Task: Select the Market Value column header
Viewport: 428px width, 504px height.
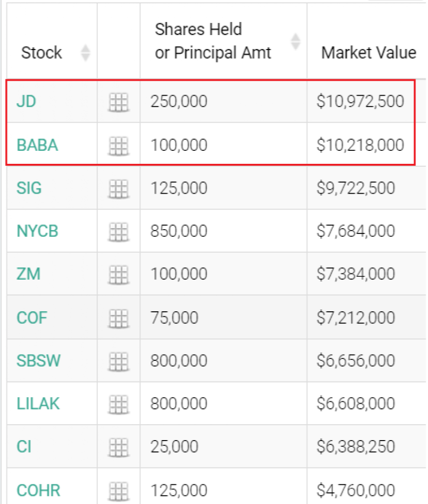Action: click(368, 53)
